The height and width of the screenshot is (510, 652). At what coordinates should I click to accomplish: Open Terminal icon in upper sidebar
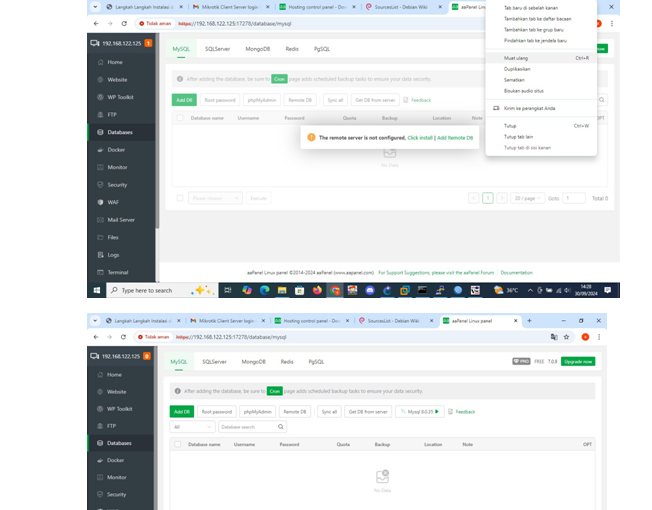[x=100, y=272]
